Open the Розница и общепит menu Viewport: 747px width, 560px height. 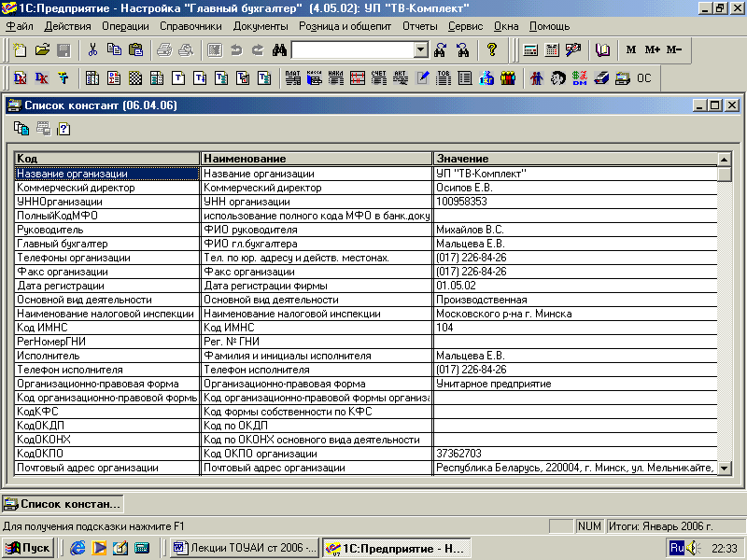coord(345,27)
